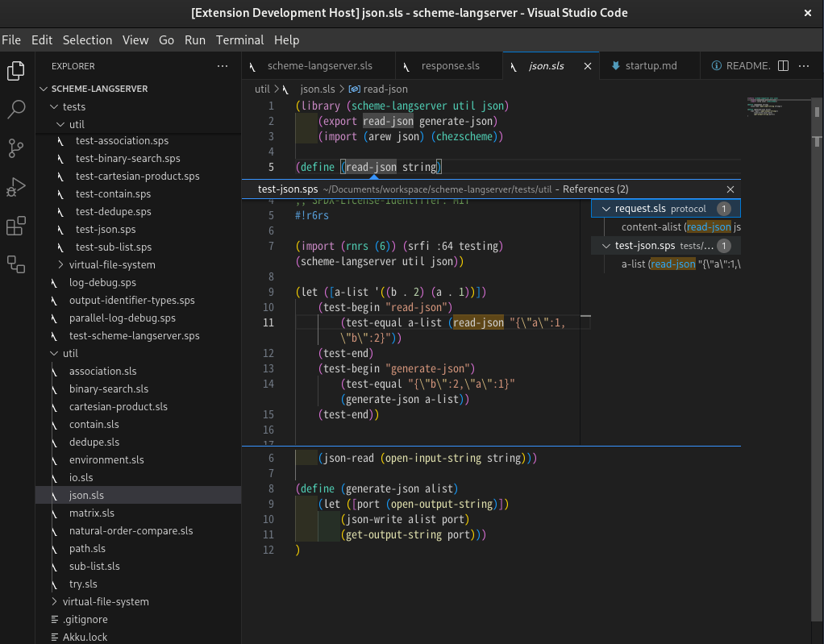The height and width of the screenshot is (644, 824).
Task: Open test-json.sps title in peek header
Action: tap(288, 189)
